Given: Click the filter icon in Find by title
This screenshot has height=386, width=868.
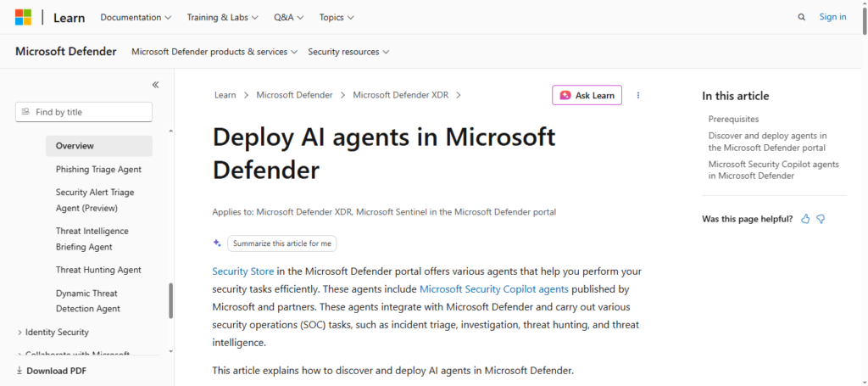Looking at the screenshot, I should click(25, 112).
